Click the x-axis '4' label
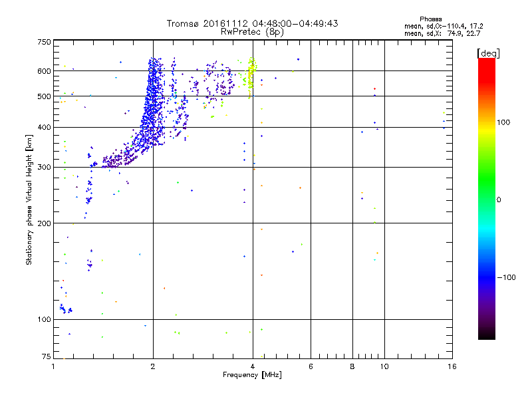This screenshot has height=399, width=532. coord(253,366)
